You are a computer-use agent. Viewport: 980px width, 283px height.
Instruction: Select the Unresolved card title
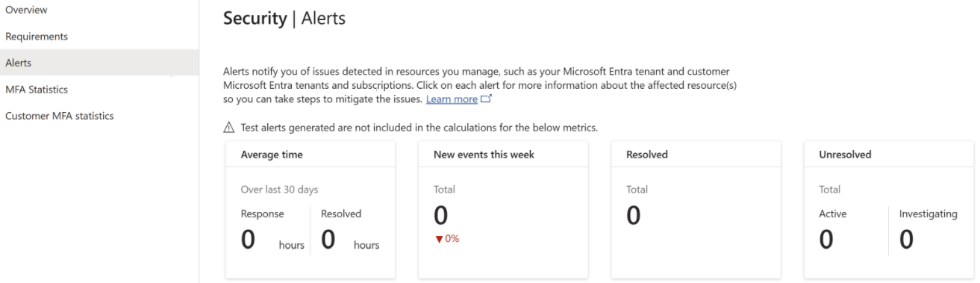point(845,155)
